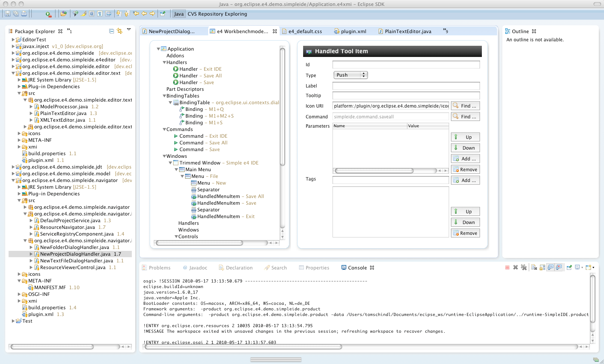Image resolution: width=604 pixels, height=364 pixels.
Task: Toggle Link with Editor in Package Explorer
Action: click(120, 31)
